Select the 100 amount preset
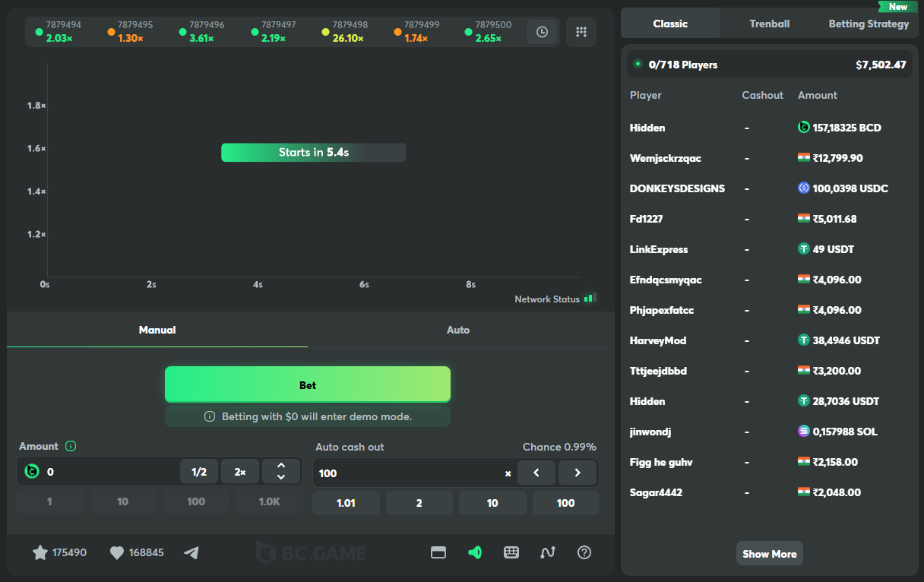The height and width of the screenshot is (582, 924). coord(196,501)
